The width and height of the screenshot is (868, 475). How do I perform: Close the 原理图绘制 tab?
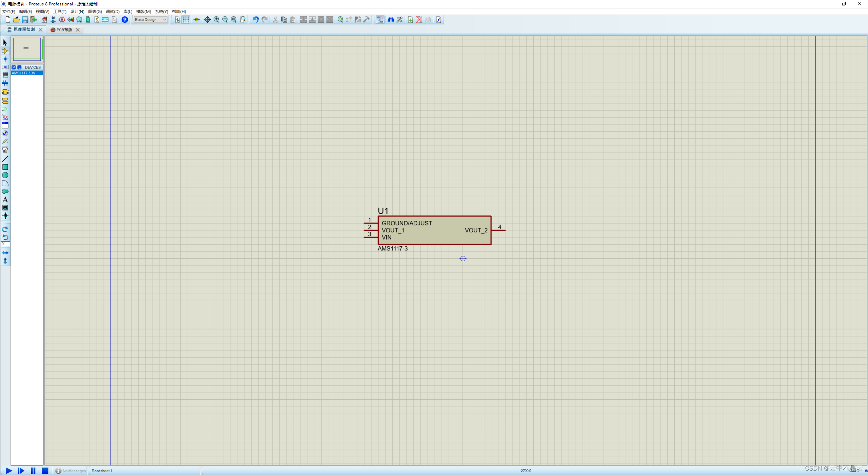click(x=41, y=30)
